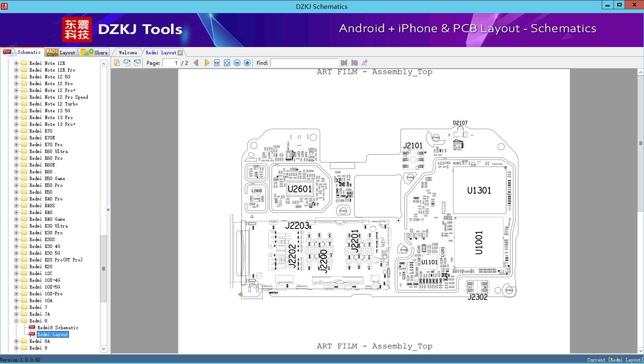Select the Redmi Layout document tab
Viewport: 644px width, 364px height.
[161, 53]
